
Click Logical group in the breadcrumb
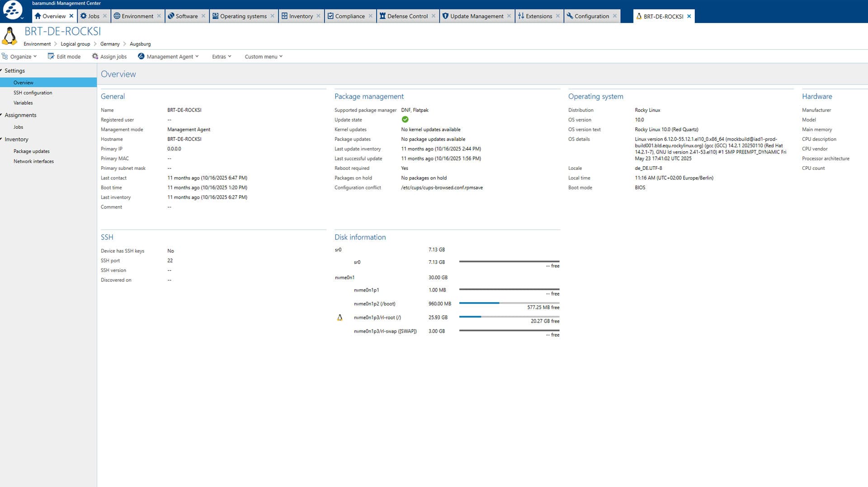[75, 44]
